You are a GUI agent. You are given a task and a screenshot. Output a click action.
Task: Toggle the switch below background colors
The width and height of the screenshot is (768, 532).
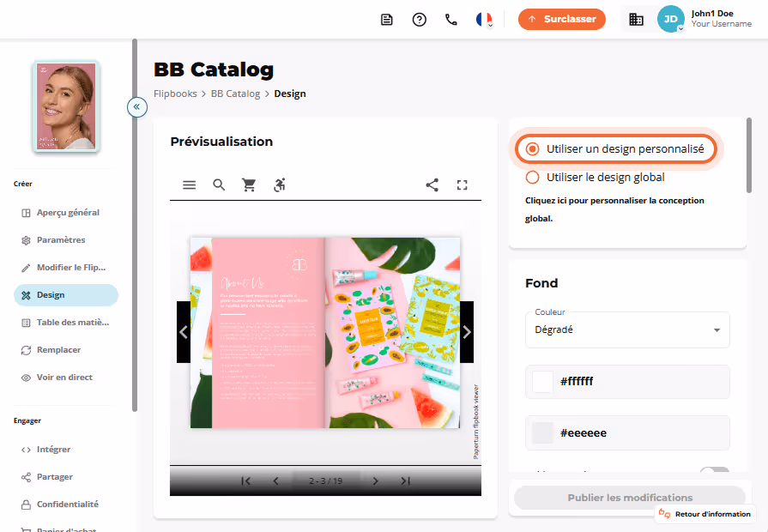[715, 471]
